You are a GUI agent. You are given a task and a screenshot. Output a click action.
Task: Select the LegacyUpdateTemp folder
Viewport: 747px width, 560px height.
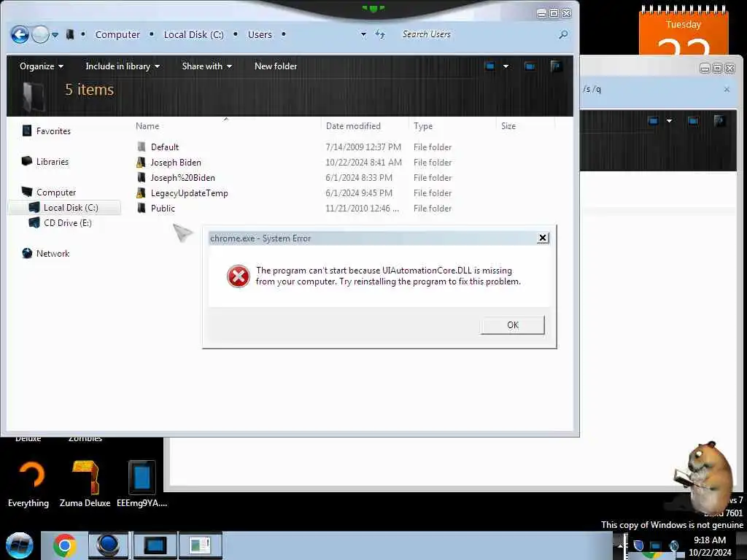(x=189, y=192)
